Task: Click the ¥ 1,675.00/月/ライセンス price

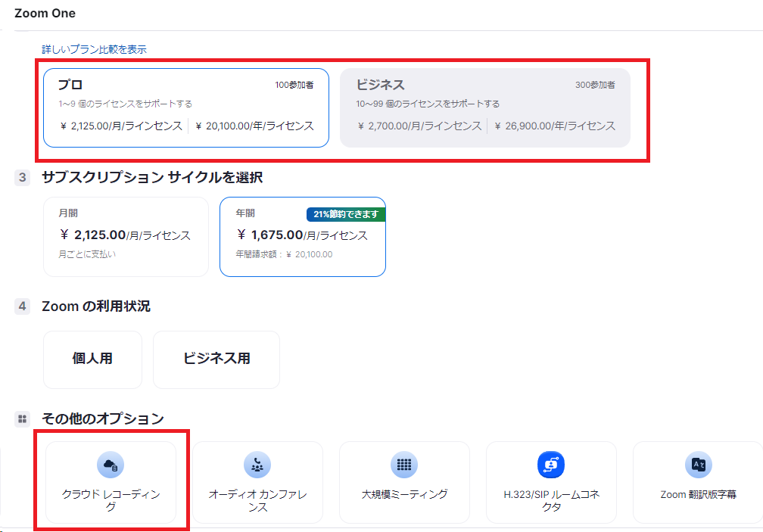Action: point(302,235)
